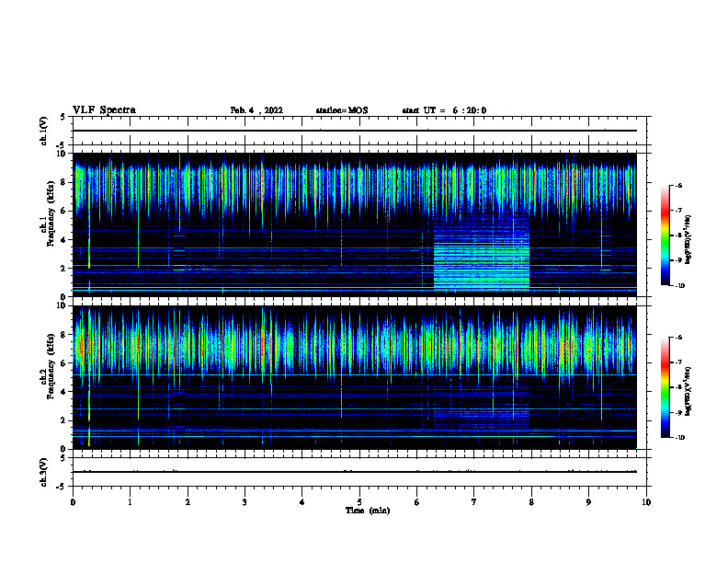Click the 'Time (min)' axis label
728x563 pixels.
coord(368,511)
